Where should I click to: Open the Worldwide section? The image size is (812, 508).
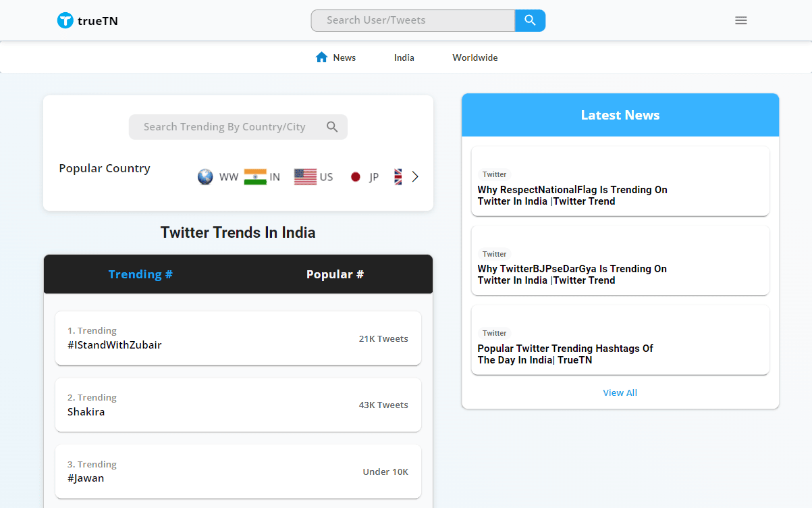(x=475, y=57)
